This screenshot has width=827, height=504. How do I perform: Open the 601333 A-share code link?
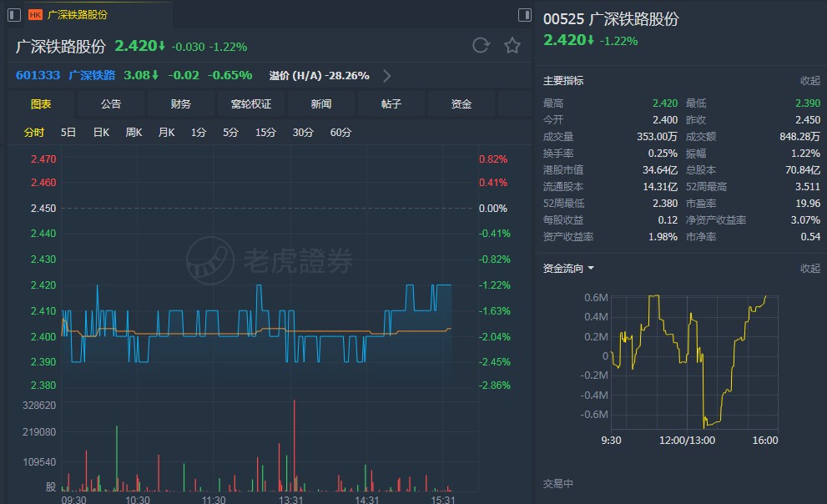tap(38, 75)
